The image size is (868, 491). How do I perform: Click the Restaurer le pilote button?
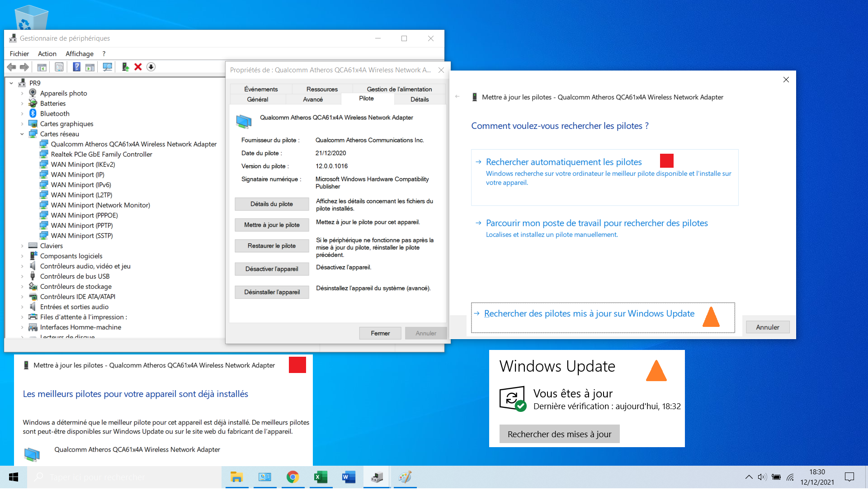pyautogui.click(x=272, y=246)
